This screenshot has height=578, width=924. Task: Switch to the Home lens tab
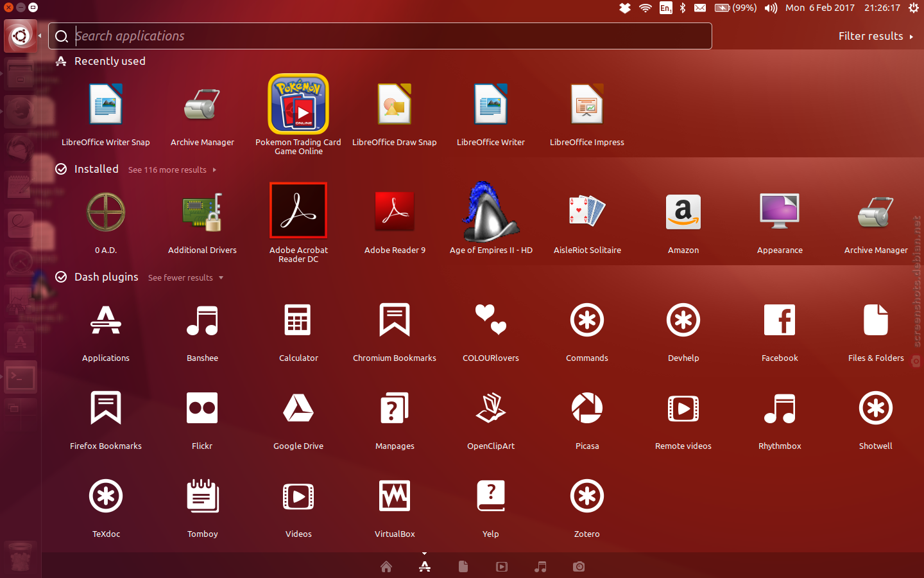pyautogui.click(x=386, y=566)
